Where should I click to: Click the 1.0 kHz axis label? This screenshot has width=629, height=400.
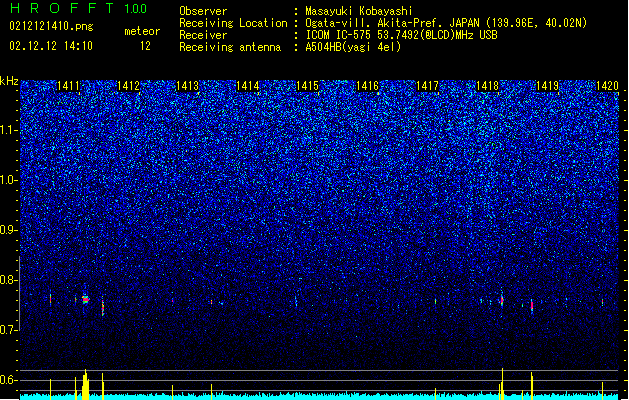point(8,180)
